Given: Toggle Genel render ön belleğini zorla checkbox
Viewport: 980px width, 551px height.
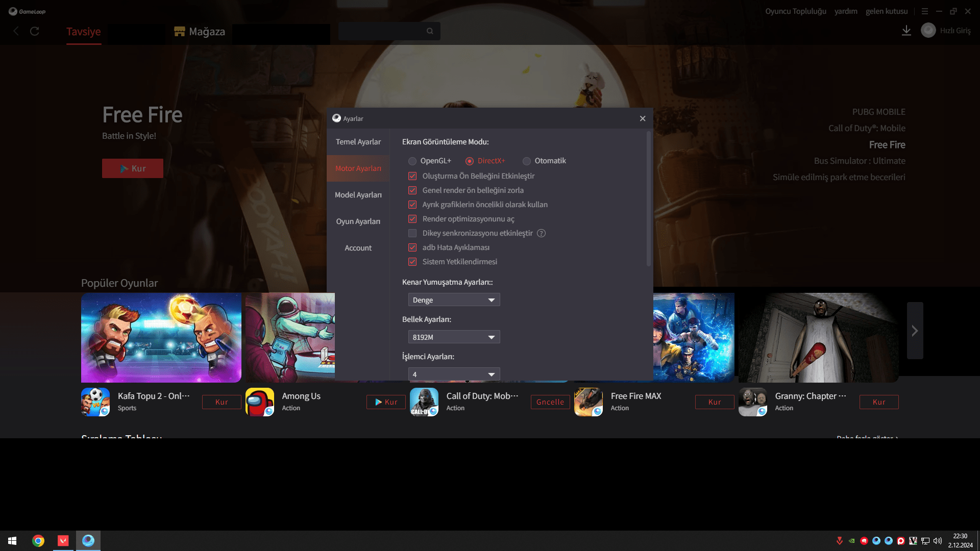Looking at the screenshot, I should pos(412,190).
